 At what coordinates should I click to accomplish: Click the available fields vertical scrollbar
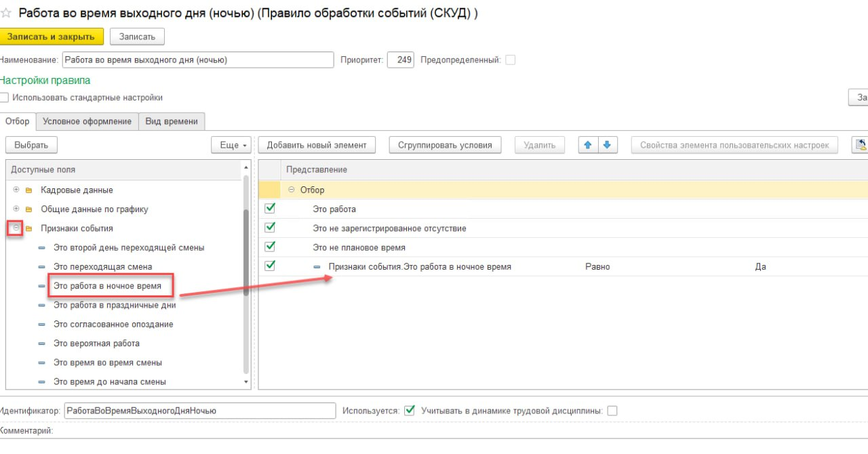[246, 291]
